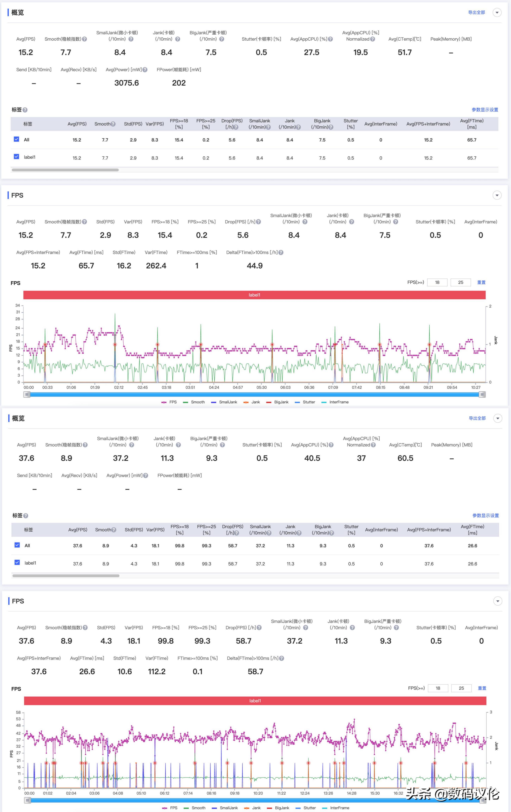
Task: Click help icon next to Delta(FTime)>100ms in first FPS panel
Action: (281, 253)
